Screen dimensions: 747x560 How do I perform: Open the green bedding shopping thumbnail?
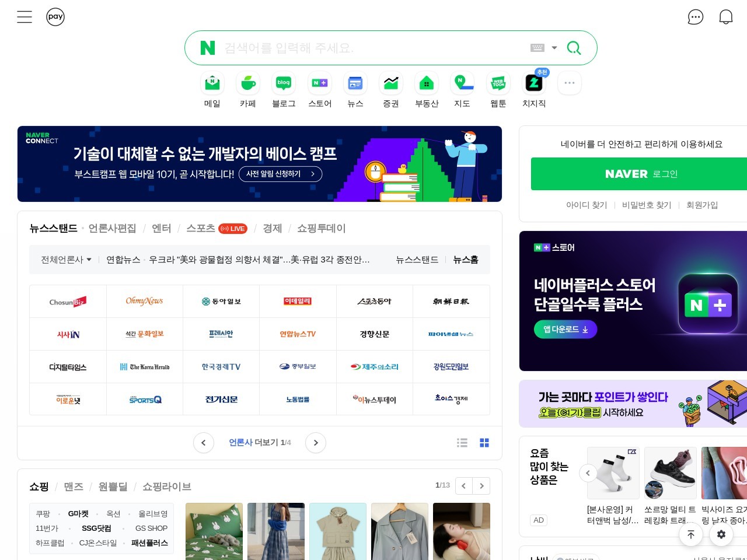click(x=214, y=531)
